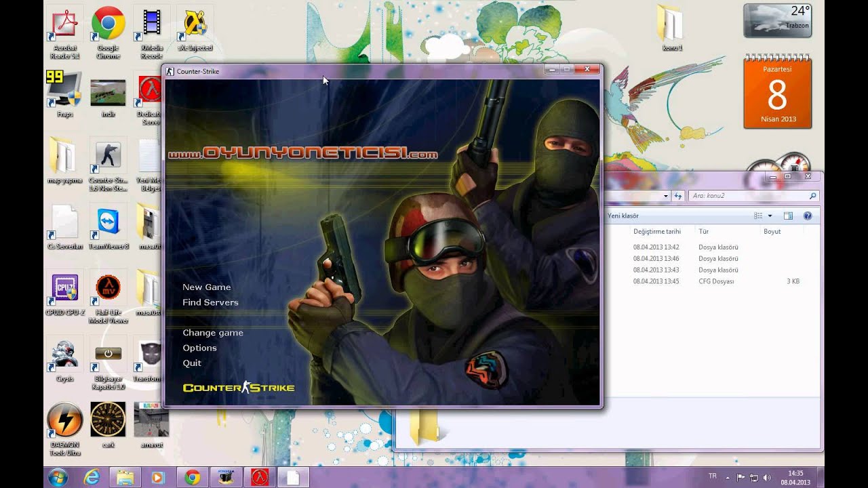Viewport: 868px width, 488px height.
Task: Open the Explorer help question mark icon
Action: [x=808, y=216]
